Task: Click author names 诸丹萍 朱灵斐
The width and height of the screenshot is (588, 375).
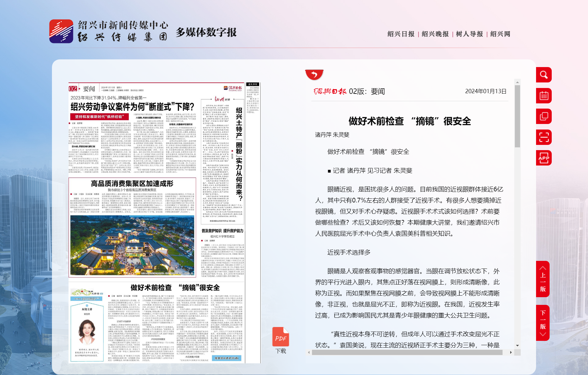Action: pyautogui.click(x=332, y=135)
